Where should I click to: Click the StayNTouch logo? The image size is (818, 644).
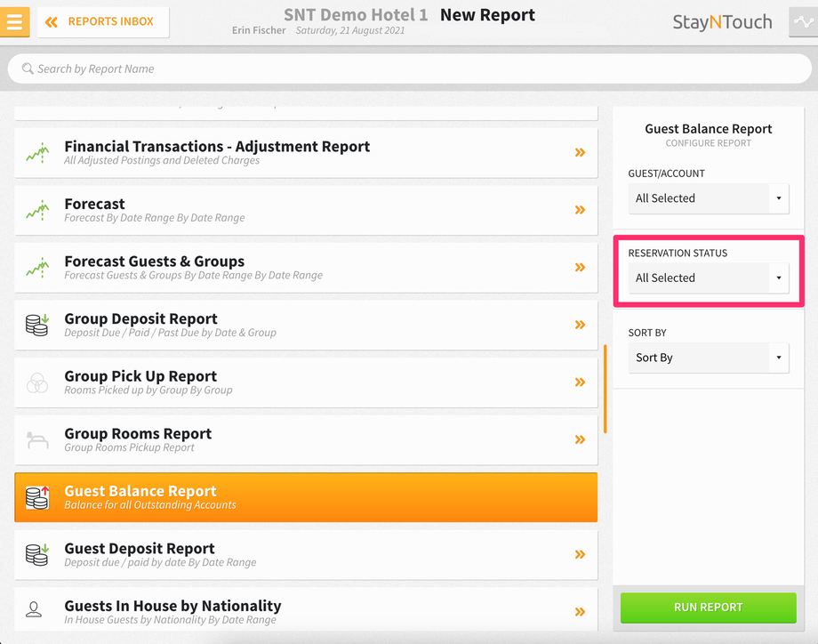[x=723, y=22]
